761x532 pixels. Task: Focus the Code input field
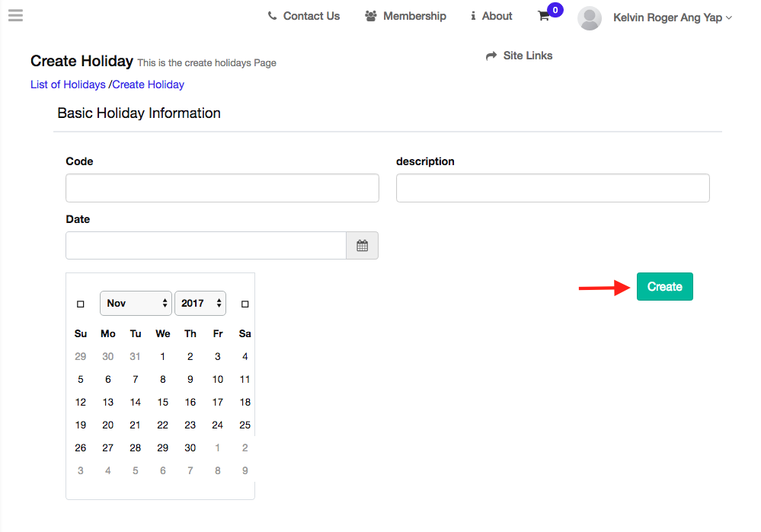pyautogui.click(x=222, y=188)
